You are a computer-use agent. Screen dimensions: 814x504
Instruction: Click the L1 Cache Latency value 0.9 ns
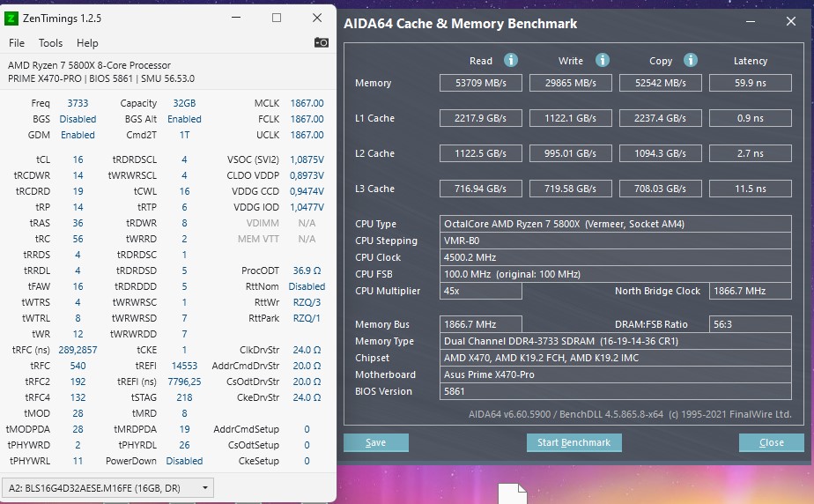pyautogui.click(x=751, y=118)
